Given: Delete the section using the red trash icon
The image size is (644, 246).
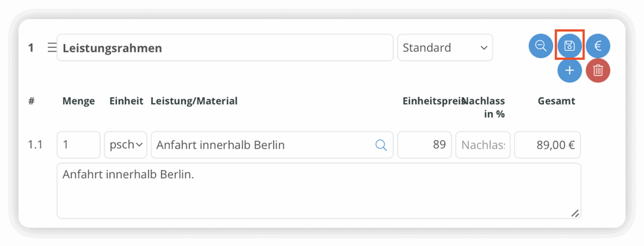Looking at the screenshot, I should pos(598,70).
